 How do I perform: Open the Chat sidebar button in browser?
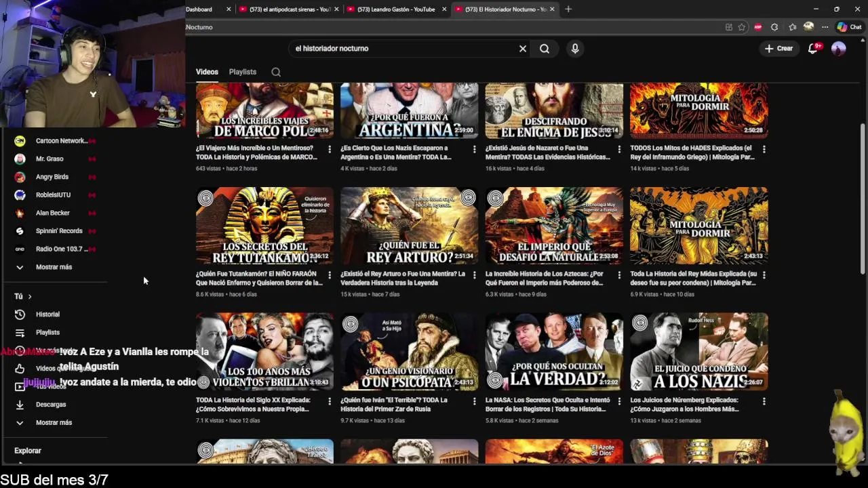[849, 27]
